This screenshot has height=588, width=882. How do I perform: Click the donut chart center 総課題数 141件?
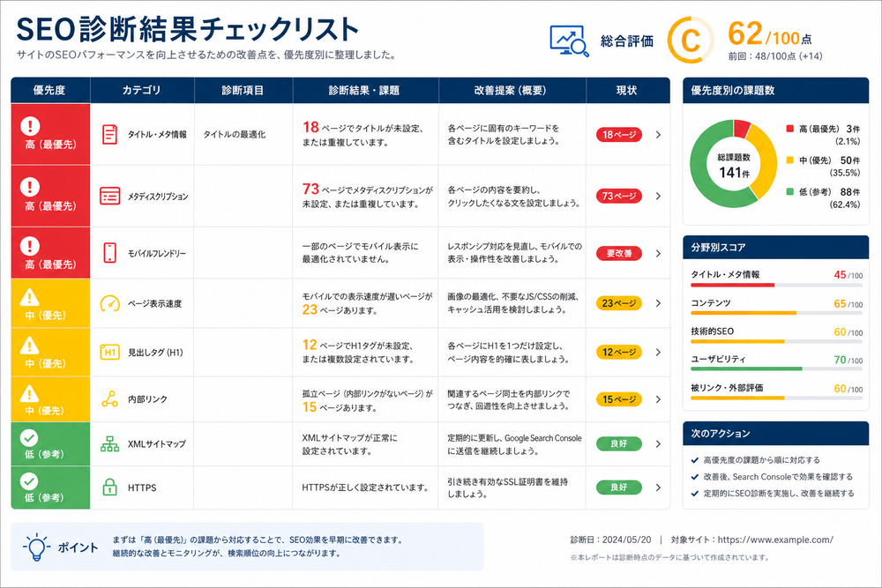pyautogui.click(x=734, y=165)
